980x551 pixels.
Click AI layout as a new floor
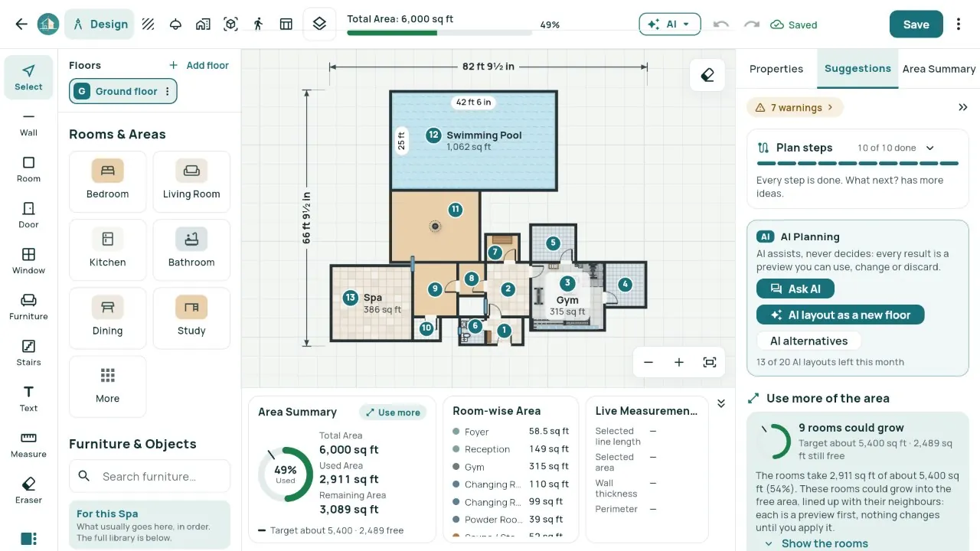(x=840, y=315)
